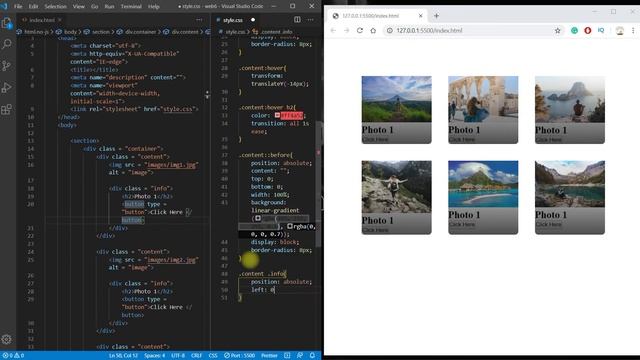Select style.css in the CSS breadcrumb

(x=235, y=32)
